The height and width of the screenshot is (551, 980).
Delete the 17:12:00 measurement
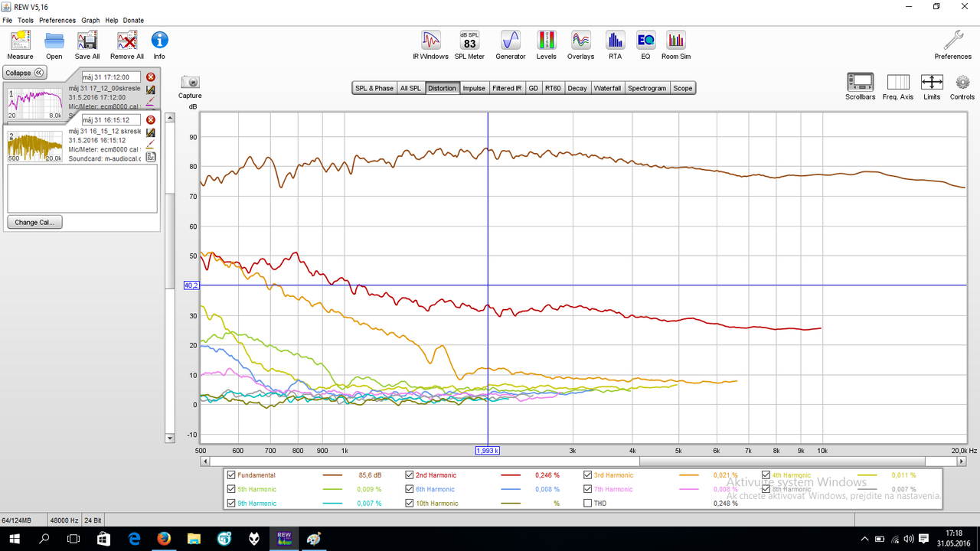[151, 77]
